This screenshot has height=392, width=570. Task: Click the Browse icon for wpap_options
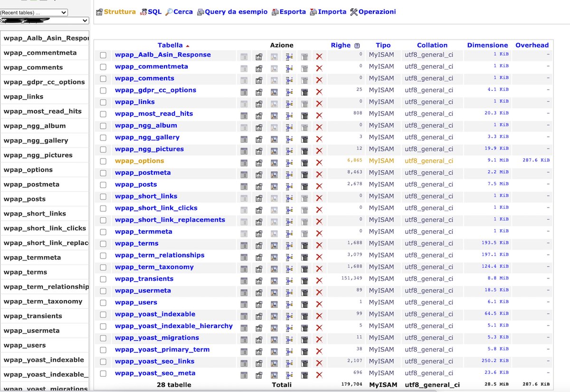tap(244, 163)
